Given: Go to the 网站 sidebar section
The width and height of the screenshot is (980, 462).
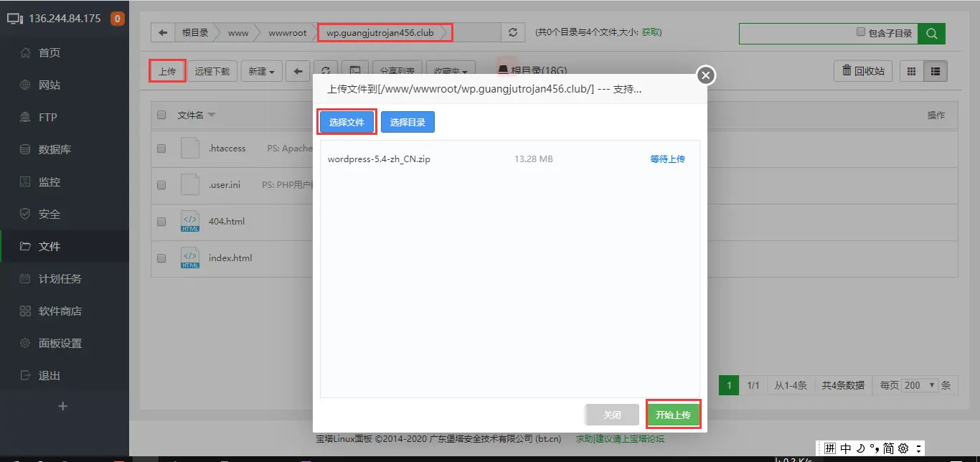Looking at the screenshot, I should tap(49, 85).
